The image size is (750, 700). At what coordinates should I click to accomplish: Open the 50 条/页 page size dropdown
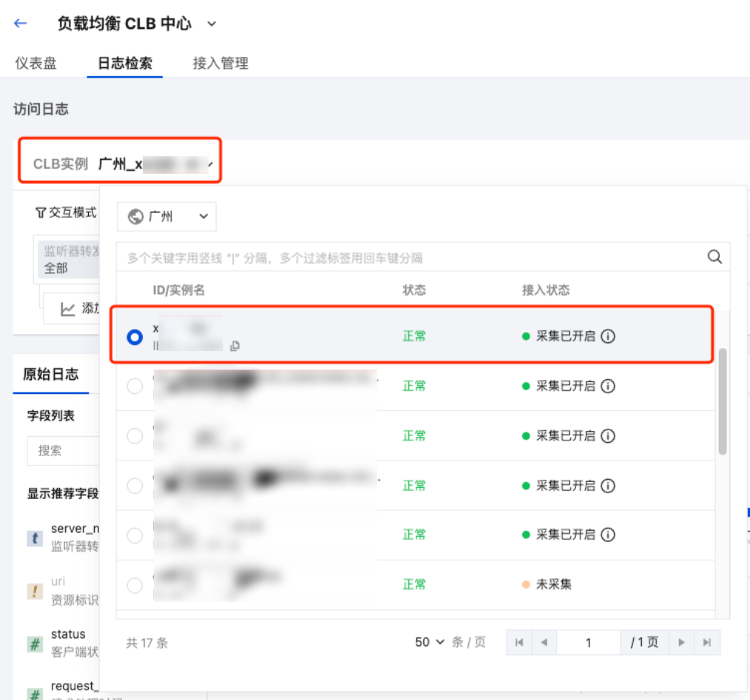pos(430,642)
